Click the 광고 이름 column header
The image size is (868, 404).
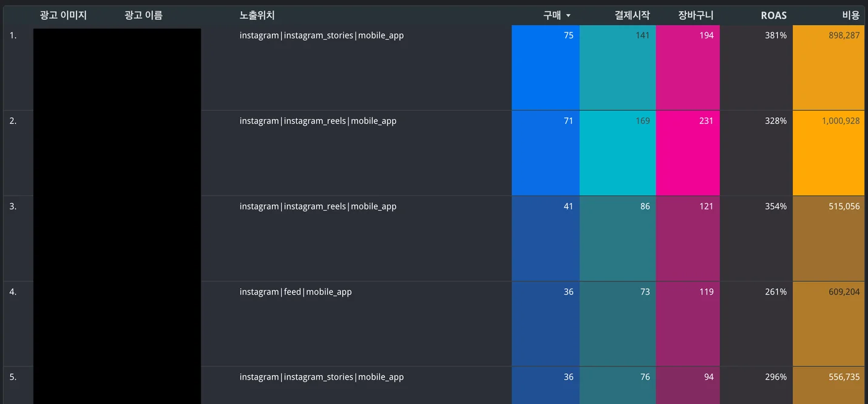tap(143, 15)
